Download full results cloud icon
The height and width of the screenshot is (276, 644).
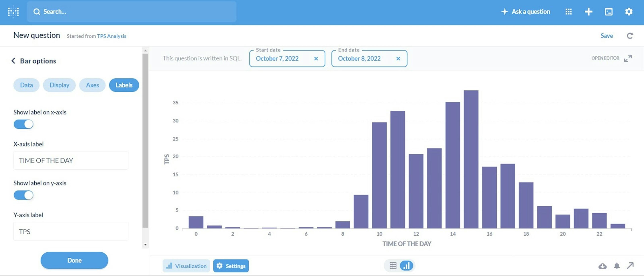603,266
